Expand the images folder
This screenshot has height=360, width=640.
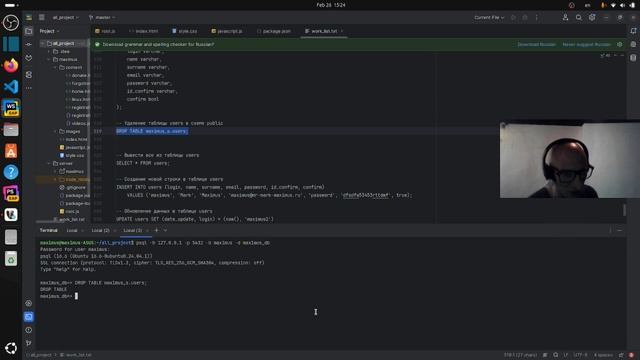[56, 131]
